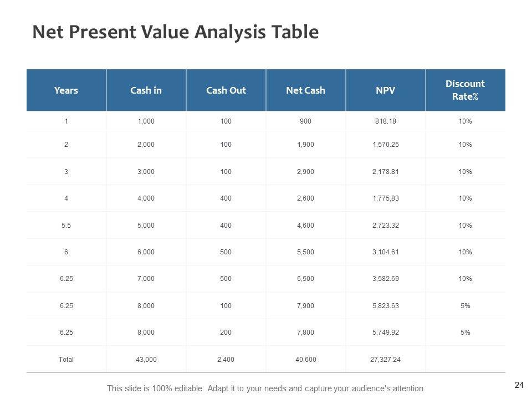This screenshot has height=399, width=532.
Task: Select the Net Cash cell 2,900
Action: point(305,171)
